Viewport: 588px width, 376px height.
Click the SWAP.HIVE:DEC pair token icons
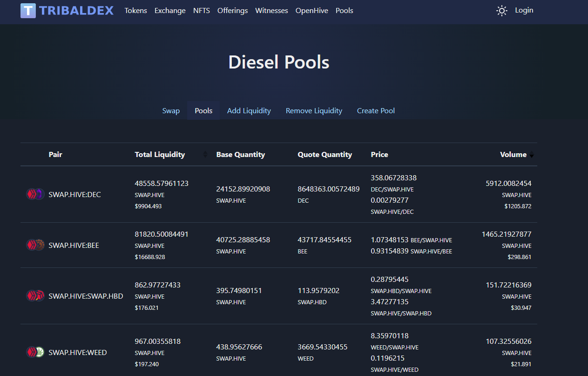point(35,194)
